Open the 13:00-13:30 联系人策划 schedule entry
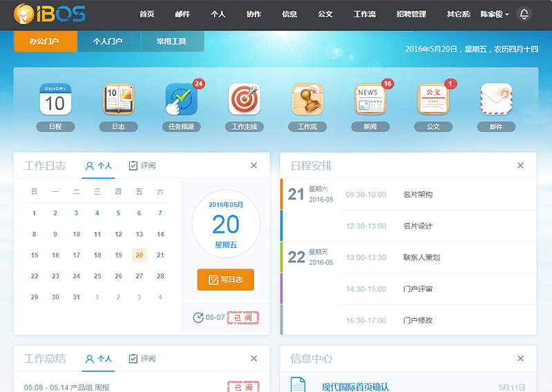This screenshot has height=392, width=552. tap(438, 257)
